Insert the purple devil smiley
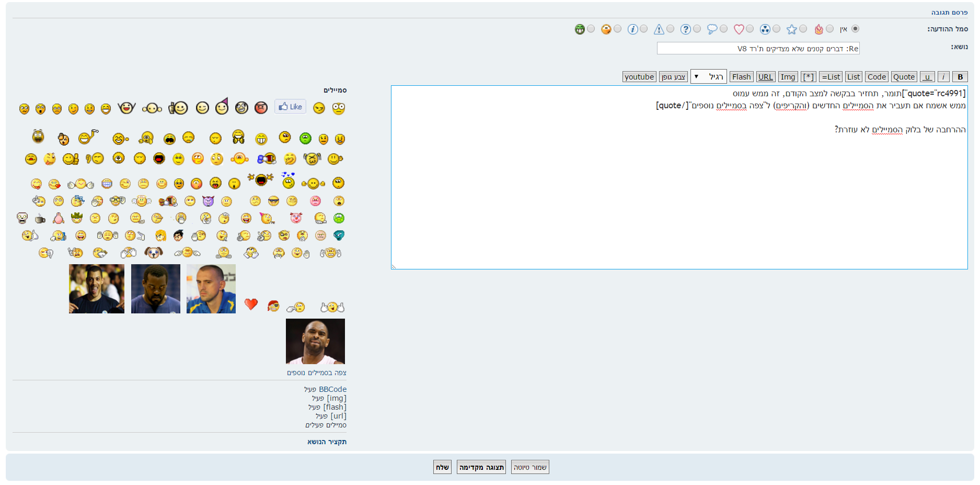This screenshot has height=485, width=980. pos(208,201)
